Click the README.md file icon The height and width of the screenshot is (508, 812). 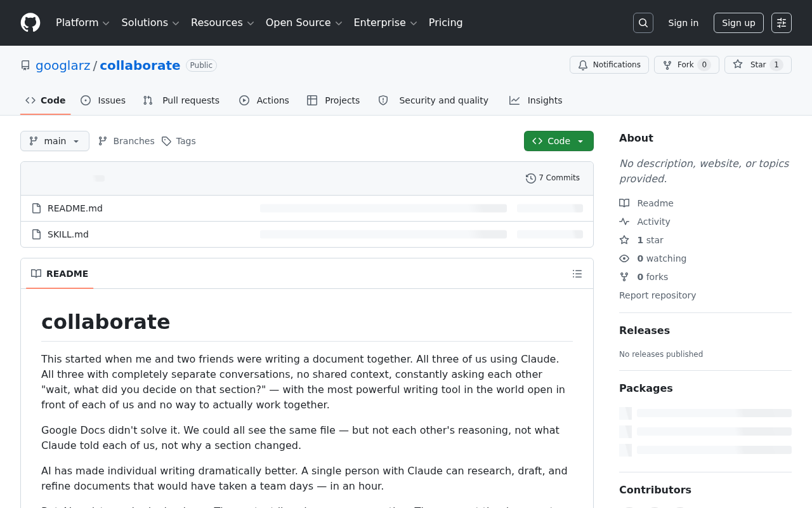click(36, 208)
